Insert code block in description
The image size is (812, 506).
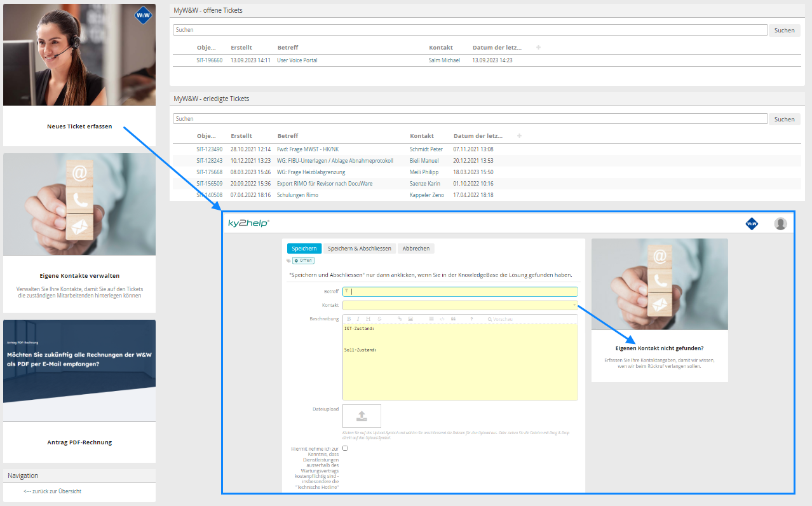coord(442,319)
